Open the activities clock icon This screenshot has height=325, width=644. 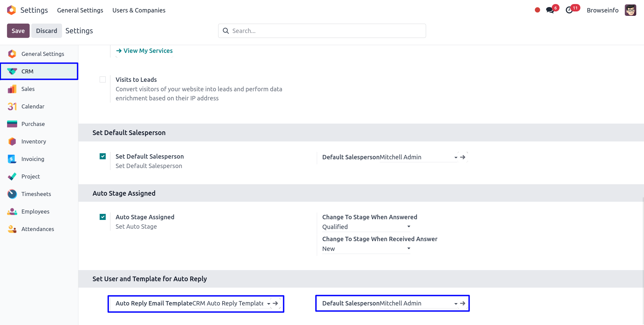pyautogui.click(x=569, y=10)
